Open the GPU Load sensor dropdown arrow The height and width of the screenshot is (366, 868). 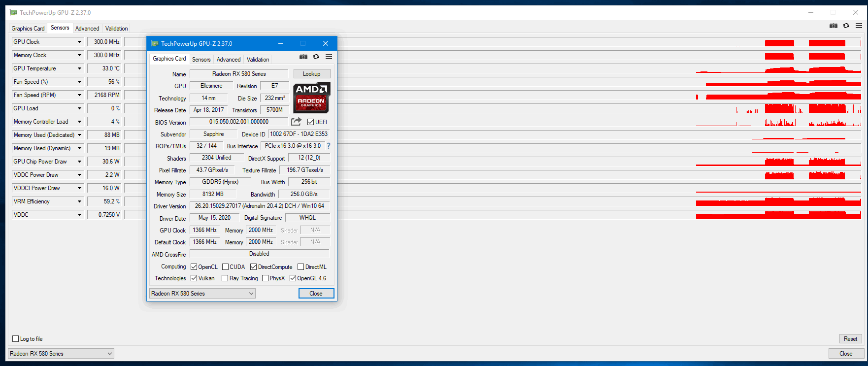pos(79,108)
